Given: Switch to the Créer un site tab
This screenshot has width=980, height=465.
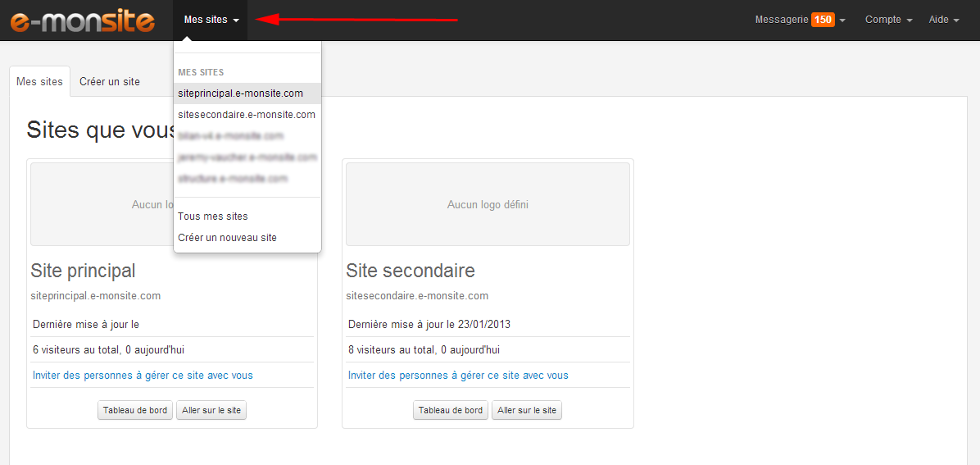Looking at the screenshot, I should tap(110, 81).
